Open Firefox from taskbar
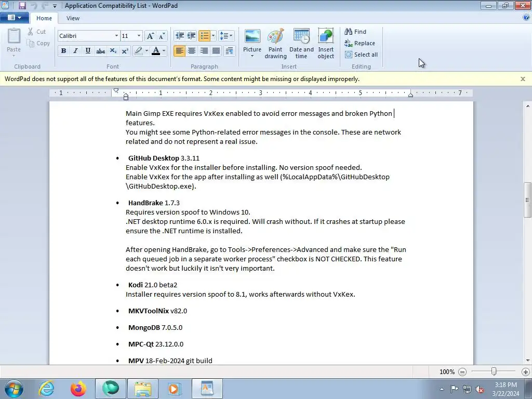The width and height of the screenshot is (532, 399). 78,389
